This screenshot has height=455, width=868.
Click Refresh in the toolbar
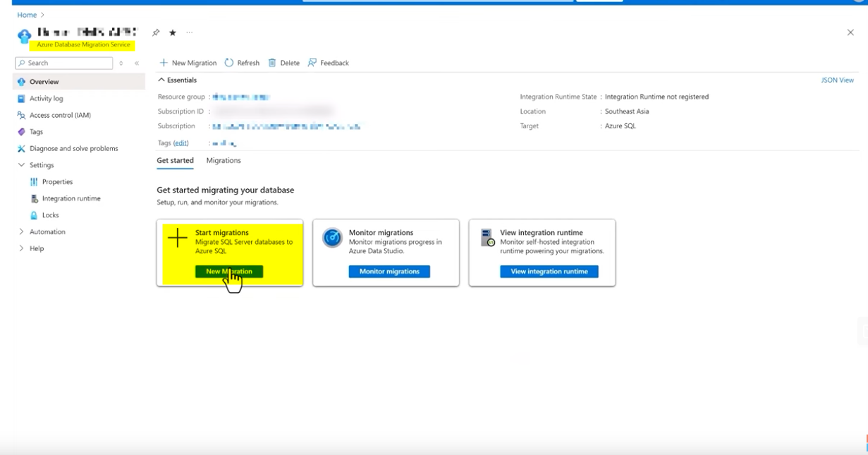242,63
